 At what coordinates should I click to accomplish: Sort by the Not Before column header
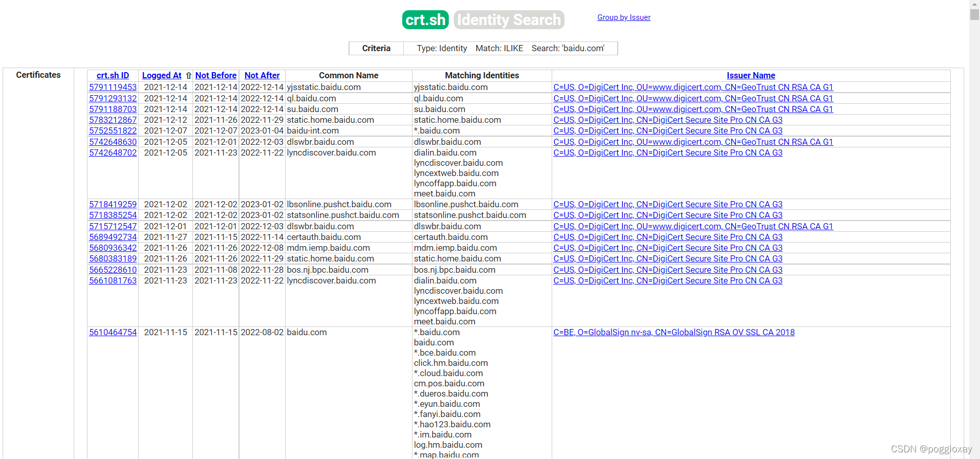click(216, 75)
